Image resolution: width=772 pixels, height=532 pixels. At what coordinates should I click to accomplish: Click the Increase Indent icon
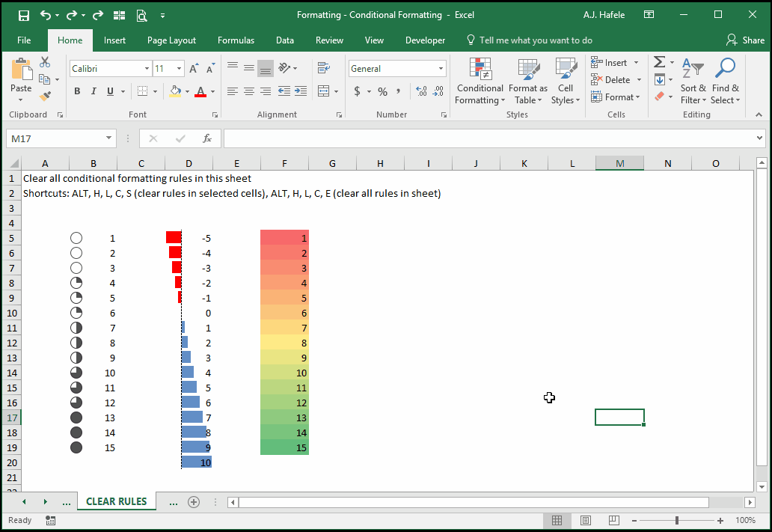click(300, 91)
